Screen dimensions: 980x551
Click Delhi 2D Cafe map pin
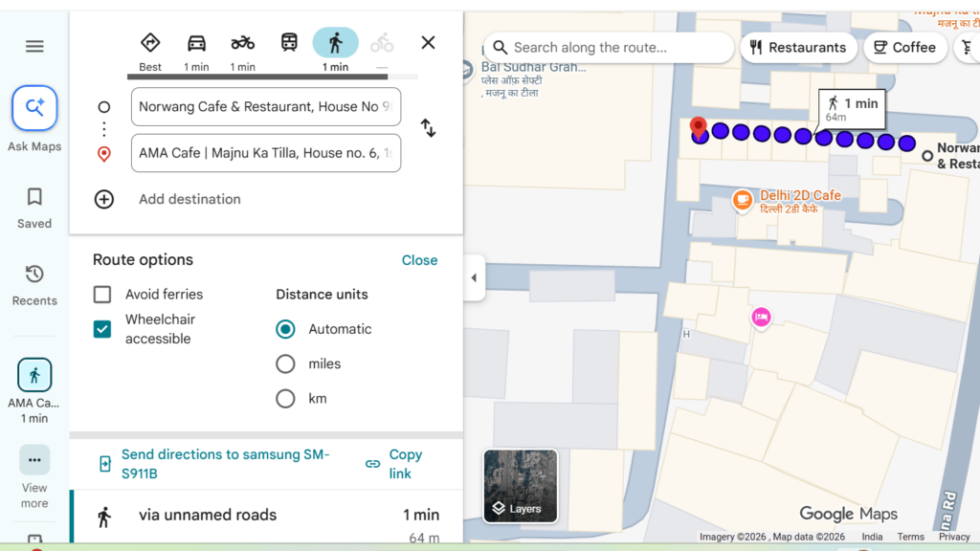click(743, 200)
